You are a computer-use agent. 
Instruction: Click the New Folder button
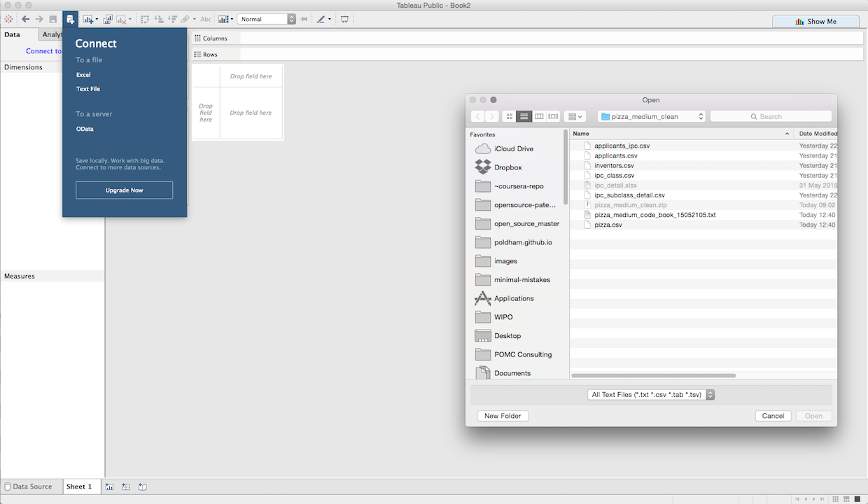[x=503, y=416]
